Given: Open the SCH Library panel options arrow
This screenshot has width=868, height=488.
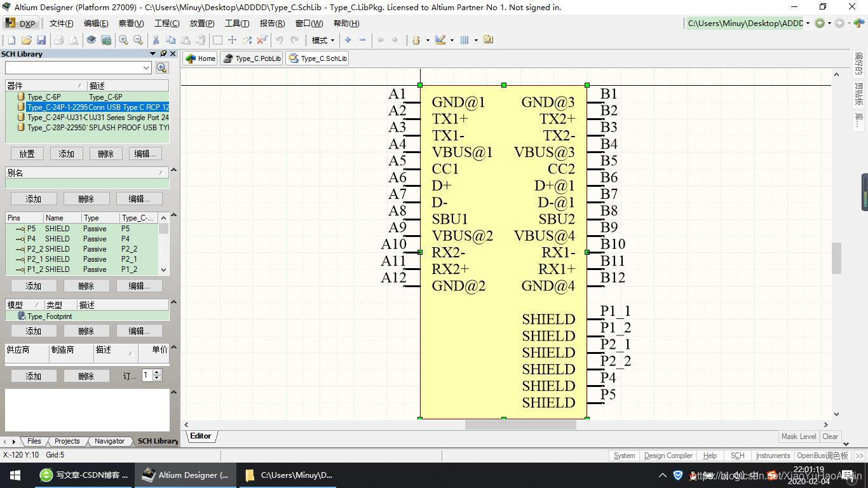Looking at the screenshot, I should click(x=153, y=54).
